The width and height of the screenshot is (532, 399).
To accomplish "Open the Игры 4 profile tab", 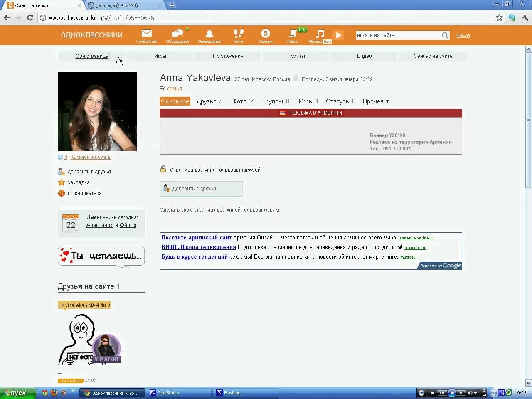I will (308, 101).
